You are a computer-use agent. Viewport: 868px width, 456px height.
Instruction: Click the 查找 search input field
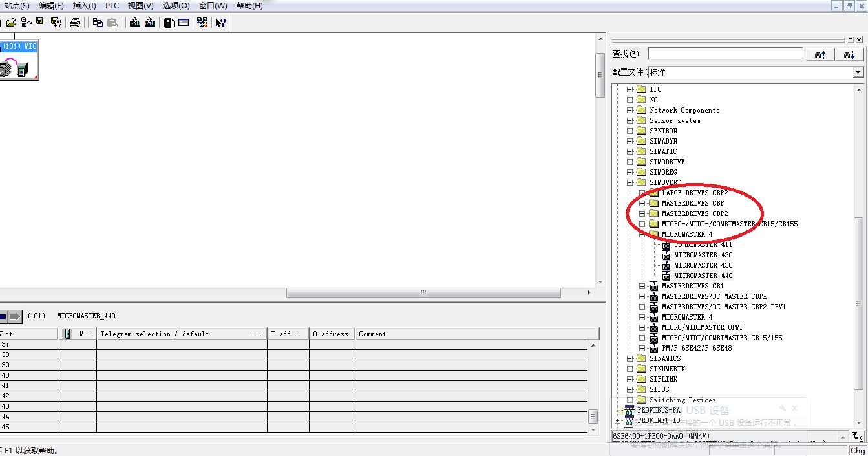(x=725, y=54)
